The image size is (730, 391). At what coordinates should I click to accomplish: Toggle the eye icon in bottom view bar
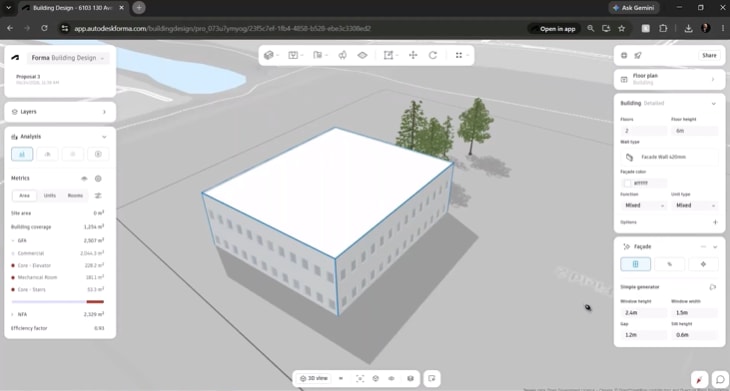[x=392, y=378]
